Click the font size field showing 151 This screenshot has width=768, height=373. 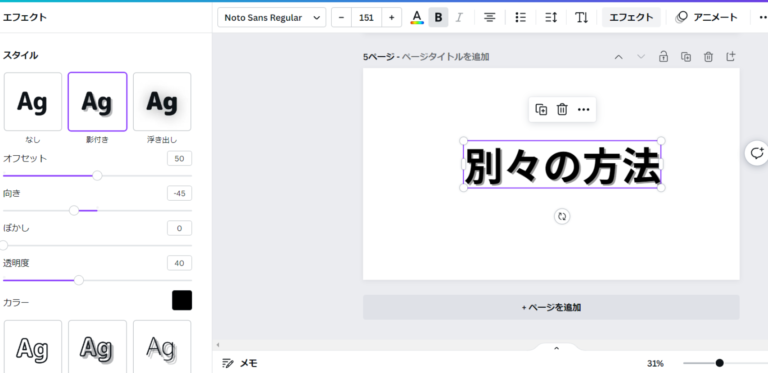(x=366, y=18)
